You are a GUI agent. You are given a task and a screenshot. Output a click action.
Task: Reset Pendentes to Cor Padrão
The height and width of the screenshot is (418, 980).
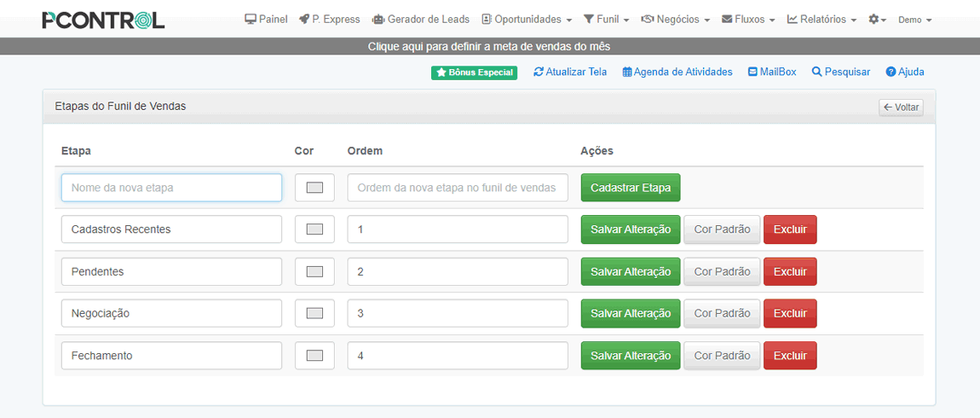722,271
